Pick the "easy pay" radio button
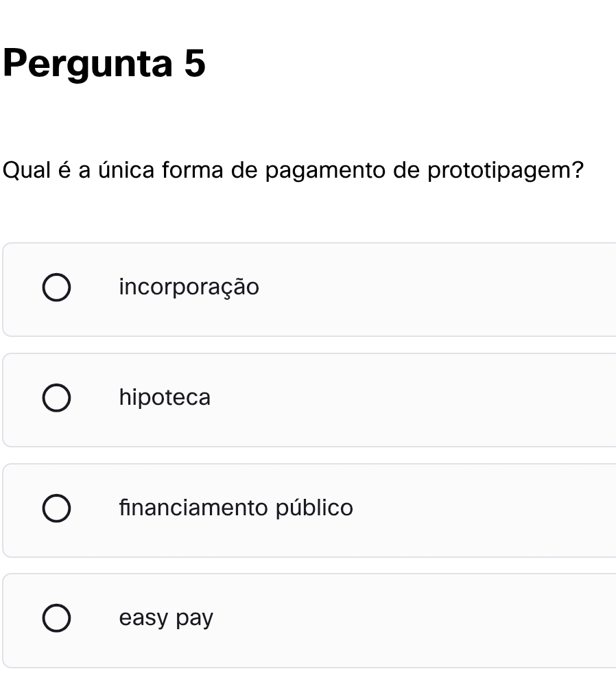 [x=56, y=618]
